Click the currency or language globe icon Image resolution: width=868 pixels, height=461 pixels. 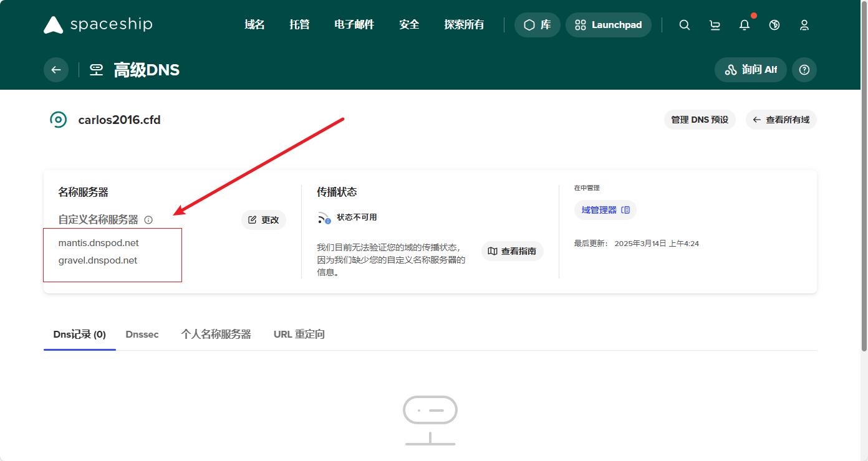tap(774, 25)
